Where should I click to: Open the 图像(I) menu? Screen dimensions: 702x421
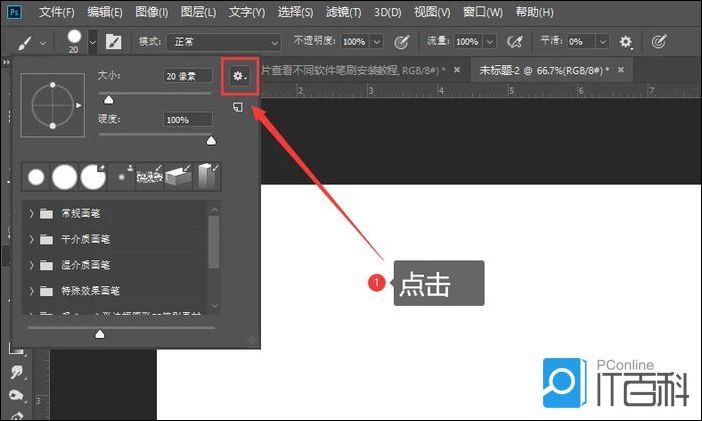pyautogui.click(x=152, y=12)
